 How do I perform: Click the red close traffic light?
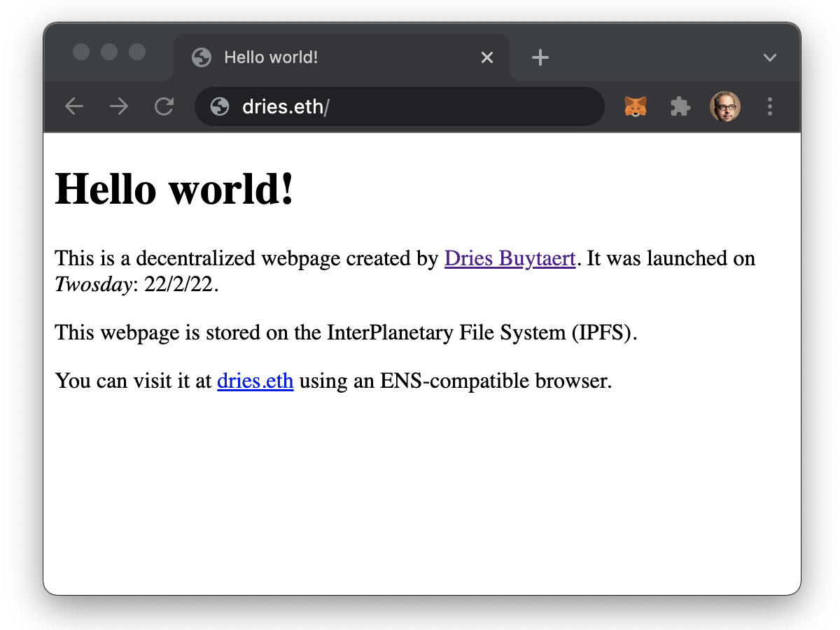82,51
